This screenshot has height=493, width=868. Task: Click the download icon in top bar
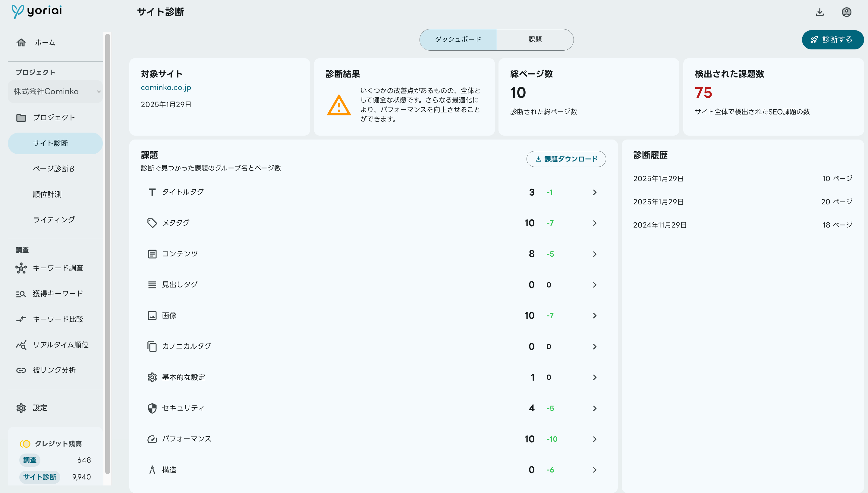819,12
